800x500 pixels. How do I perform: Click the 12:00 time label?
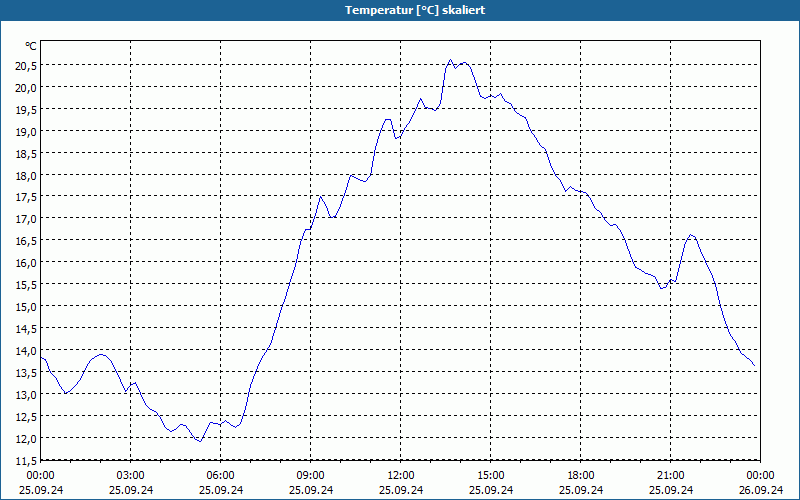tap(401, 476)
